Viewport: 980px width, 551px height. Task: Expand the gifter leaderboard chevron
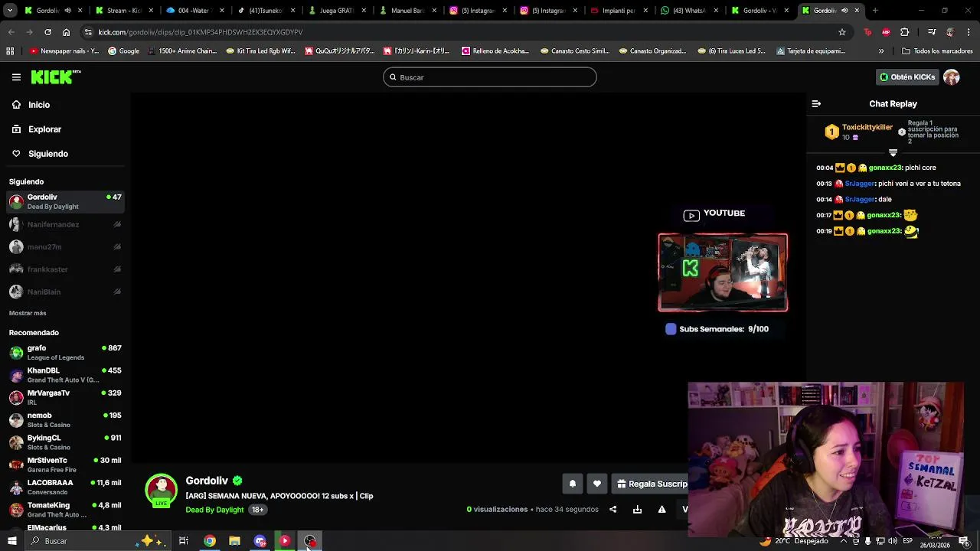893,153
